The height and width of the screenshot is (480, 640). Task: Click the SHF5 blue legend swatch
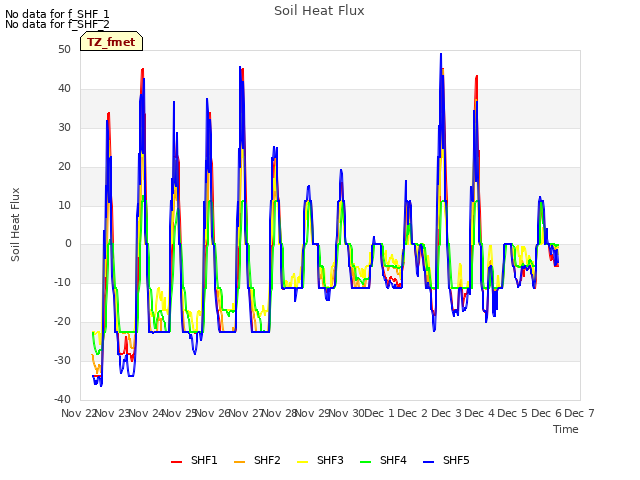[429, 461]
